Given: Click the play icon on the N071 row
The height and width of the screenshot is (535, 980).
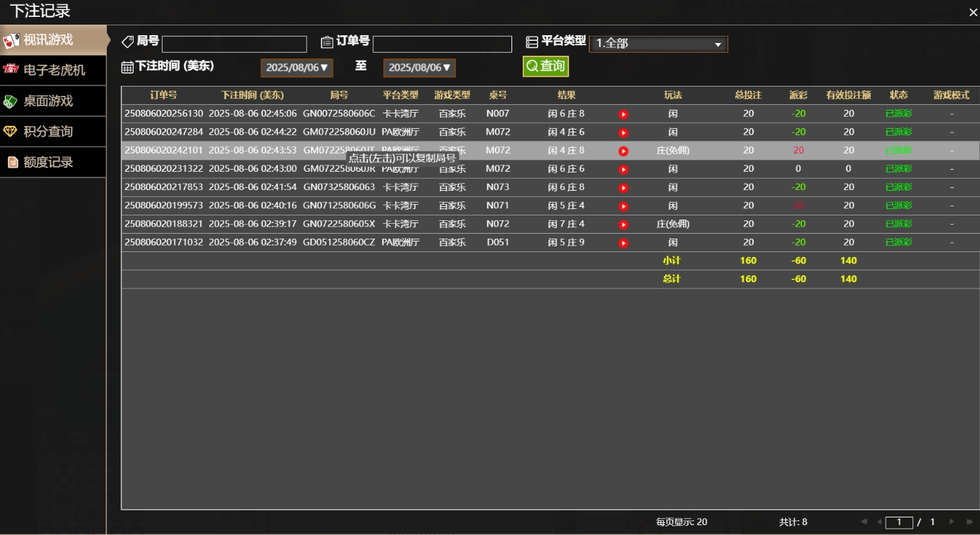Looking at the screenshot, I should 623,206.
